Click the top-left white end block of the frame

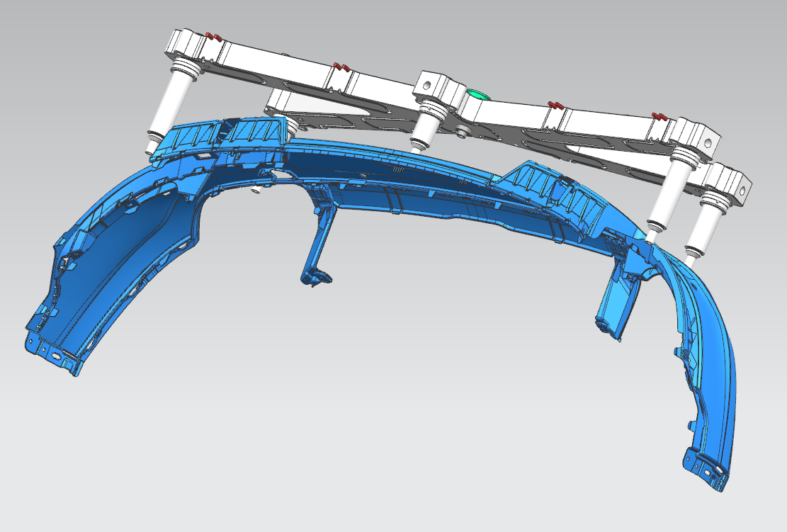(183, 45)
